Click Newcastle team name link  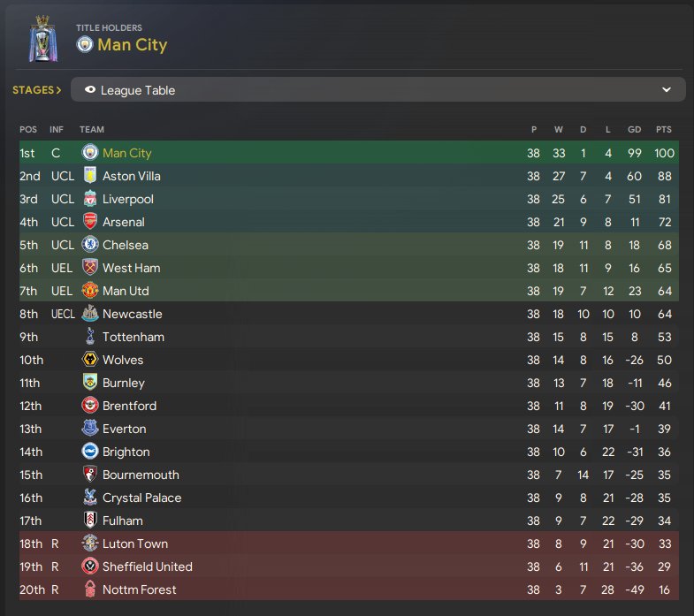[133, 314]
